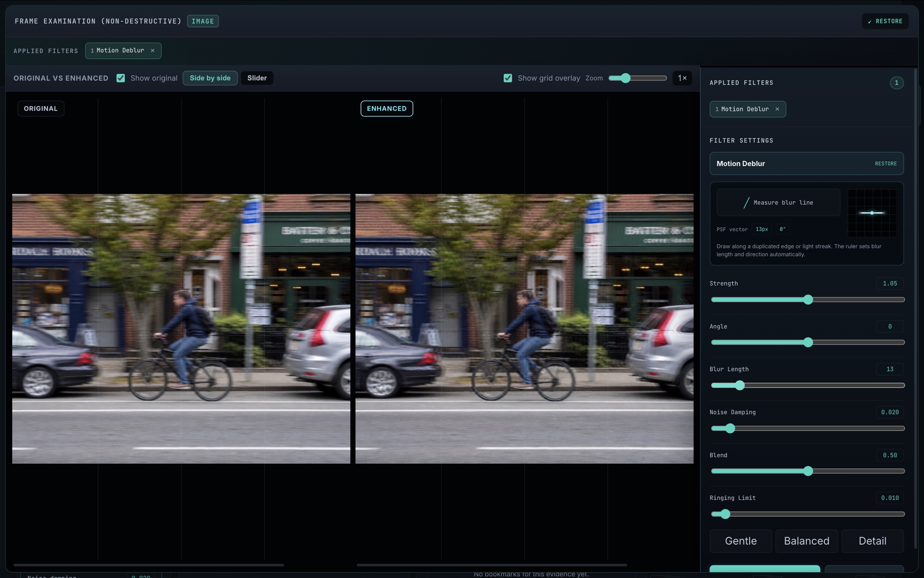924x578 pixels.
Task: Click the ENHANCED label badge
Action: pos(387,109)
